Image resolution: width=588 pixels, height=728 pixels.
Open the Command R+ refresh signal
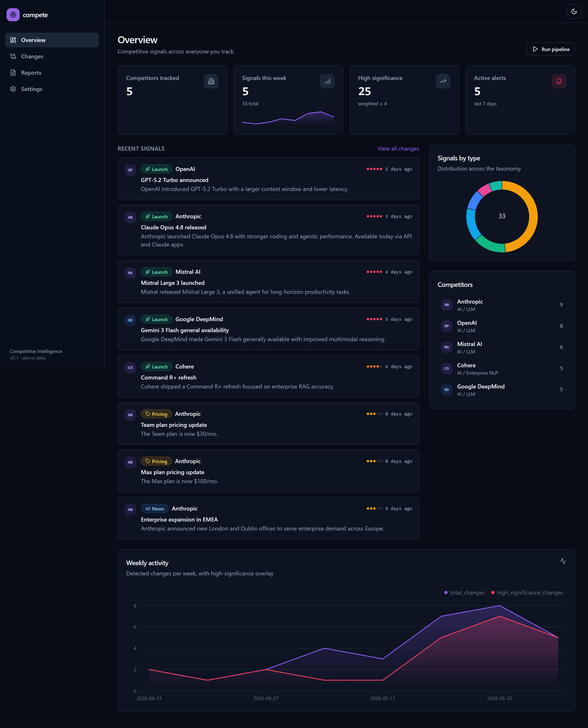click(x=268, y=376)
